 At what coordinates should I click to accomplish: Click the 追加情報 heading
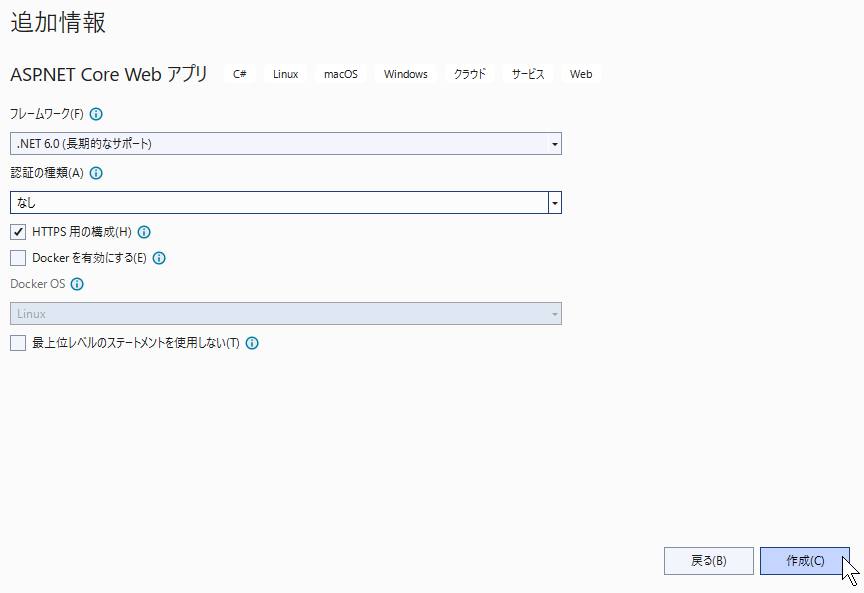[58, 23]
